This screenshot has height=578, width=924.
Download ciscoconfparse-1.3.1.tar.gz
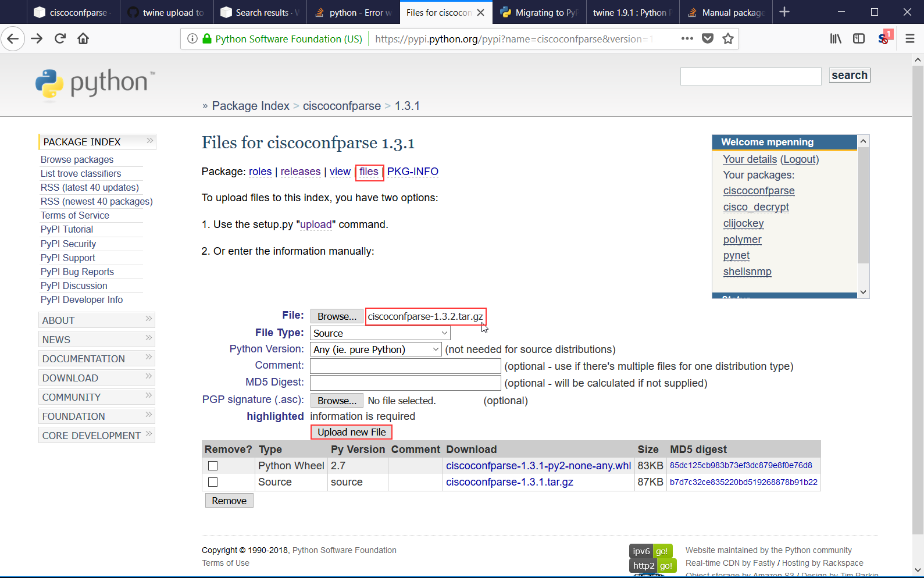click(x=510, y=482)
